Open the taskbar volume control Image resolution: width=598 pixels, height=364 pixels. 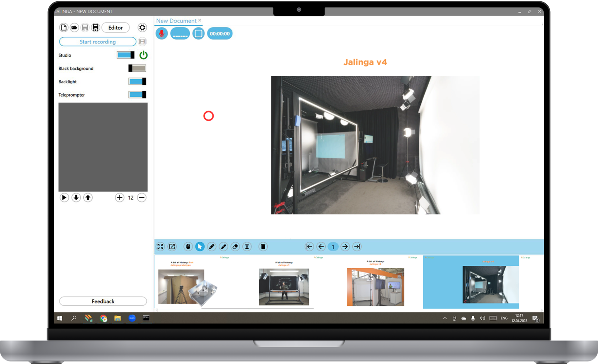click(482, 318)
